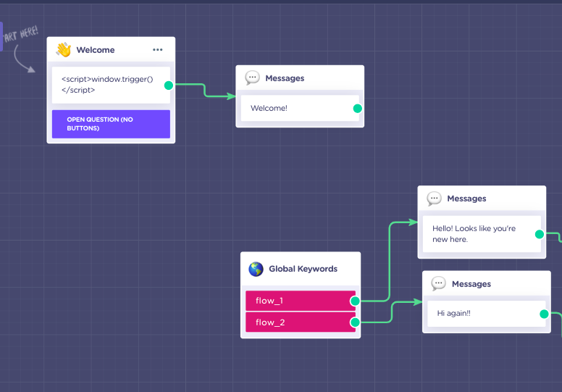Select the flow_2 keyword button
This screenshot has width=562, height=392.
point(301,322)
